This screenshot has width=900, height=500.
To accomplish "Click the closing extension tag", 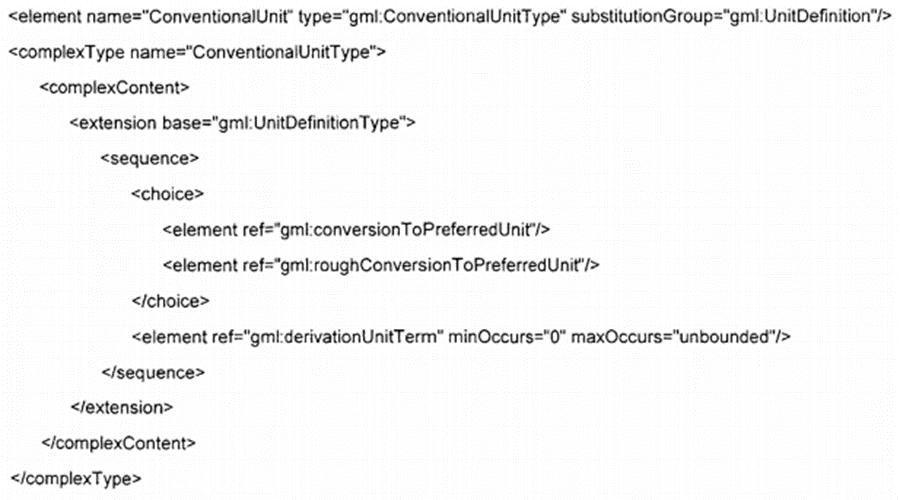I will coord(122,408).
